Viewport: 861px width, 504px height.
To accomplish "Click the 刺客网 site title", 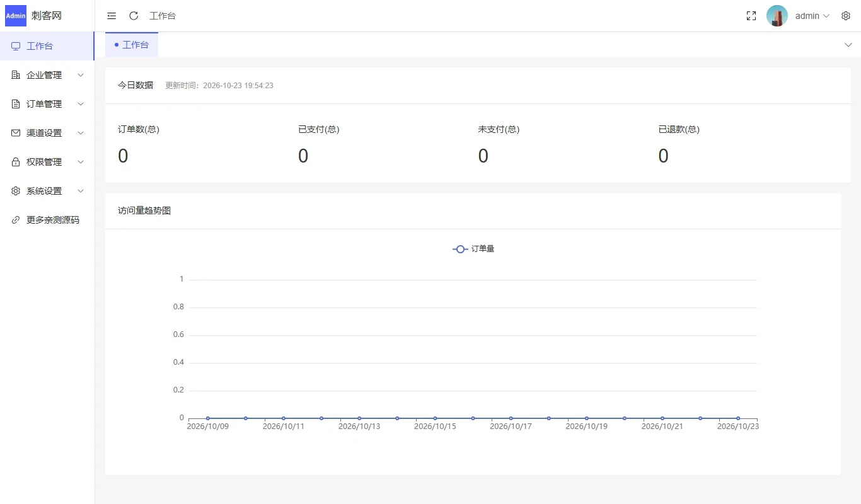I will (47, 16).
